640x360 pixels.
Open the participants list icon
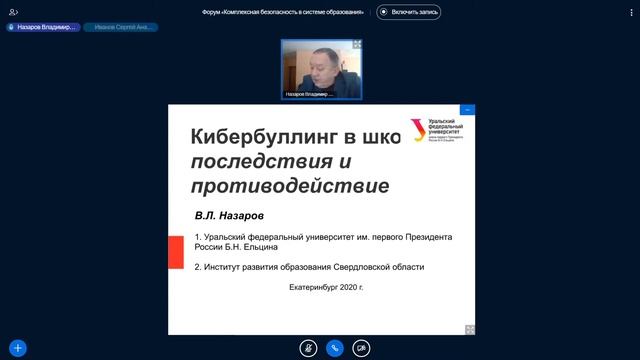[x=13, y=12]
